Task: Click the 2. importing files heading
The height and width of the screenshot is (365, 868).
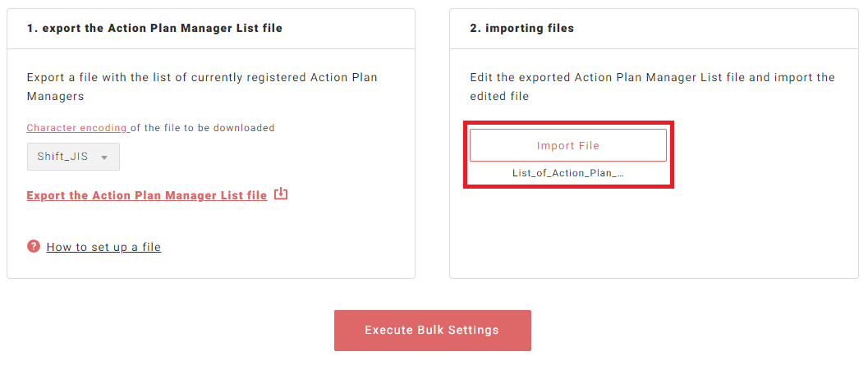Action: 521,28
